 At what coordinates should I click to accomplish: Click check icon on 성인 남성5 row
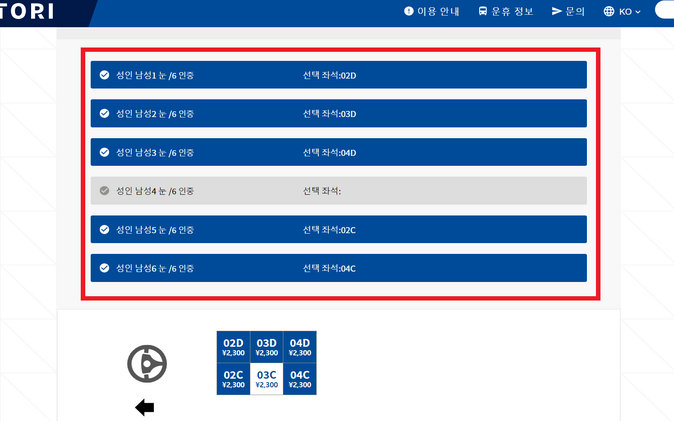(104, 229)
